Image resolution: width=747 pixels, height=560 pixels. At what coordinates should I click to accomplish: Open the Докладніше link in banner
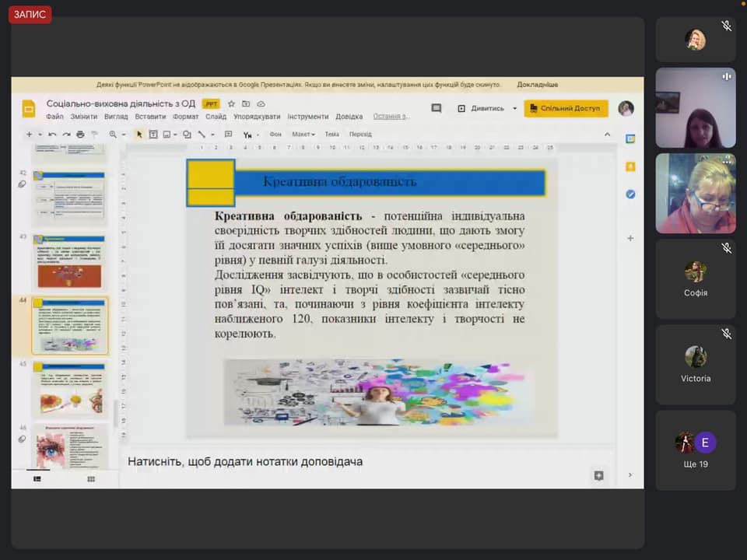pos(537,85)
